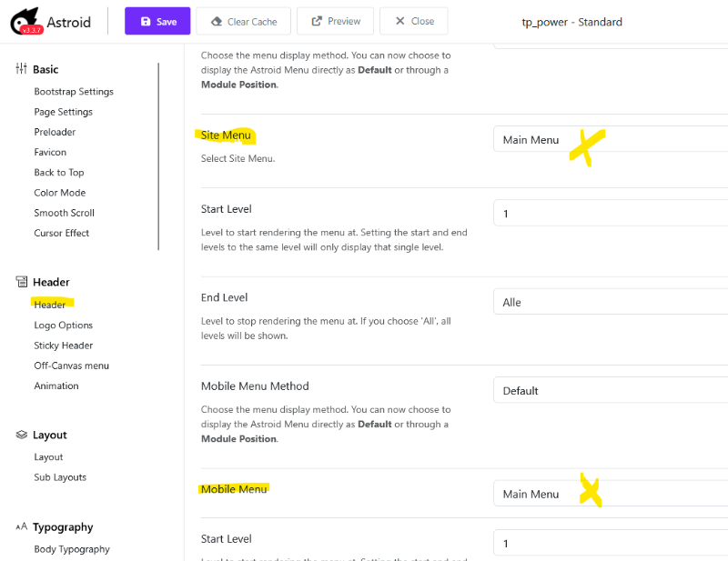Select Color Mode under Basic

[60, 193]
